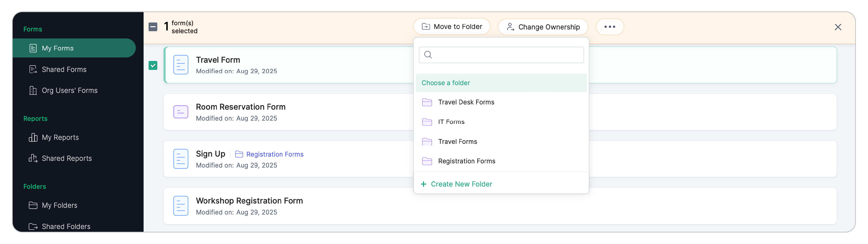Go to My Reports in sidebar
The width and height of the screenshot is (868, 244).
coord(60,137)
